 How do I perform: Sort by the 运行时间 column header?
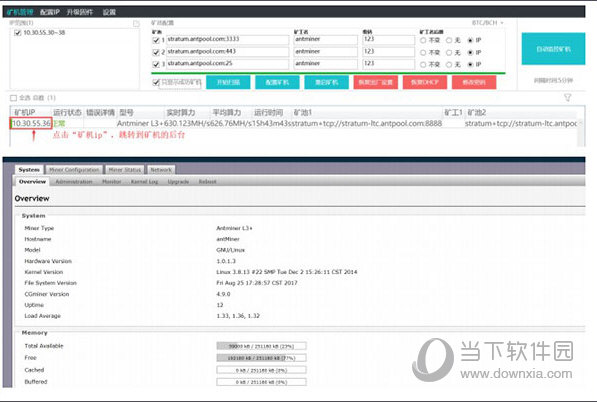click(268, 112)
